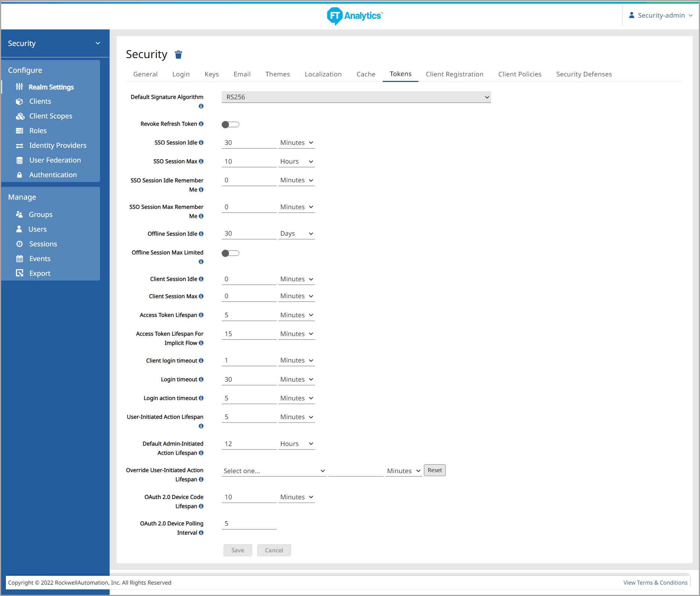Switch to the Client Registration tab
The height and width of the screenshot is (596, 700).
455,74
